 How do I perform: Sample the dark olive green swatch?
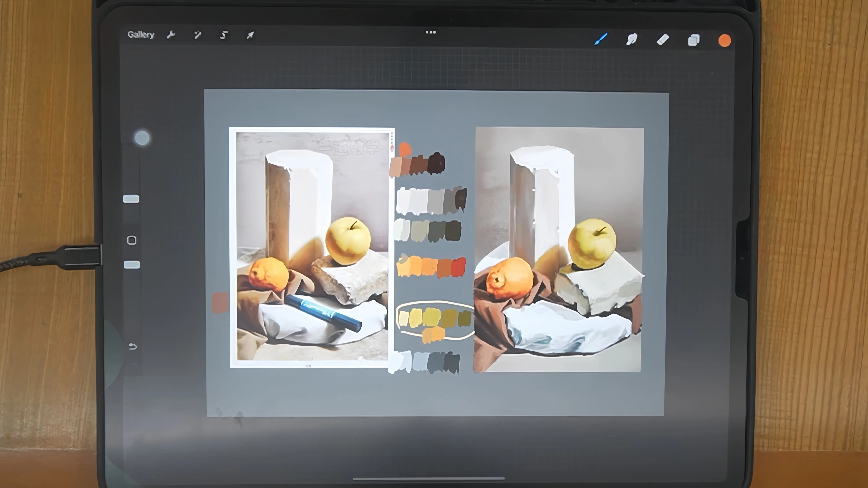pyautogui.click(x=453, y=231)
